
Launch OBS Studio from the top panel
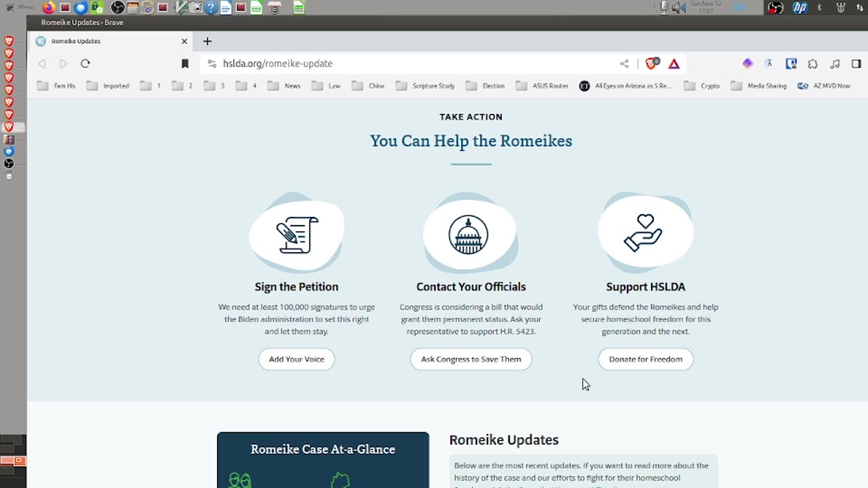(x=117, y=7)
